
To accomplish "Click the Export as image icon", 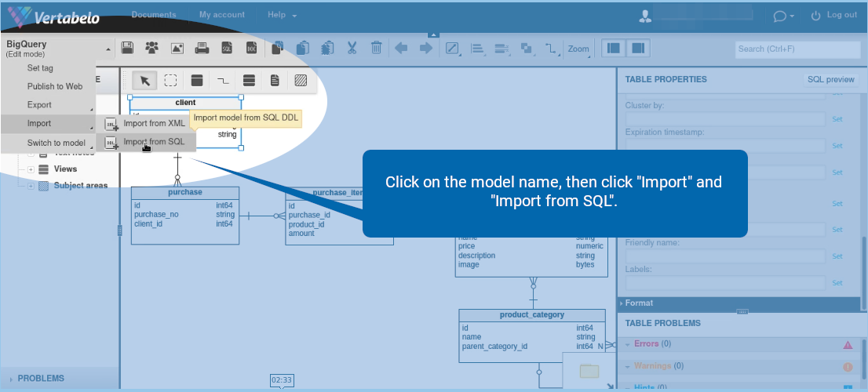I will (x=177, y=48).
